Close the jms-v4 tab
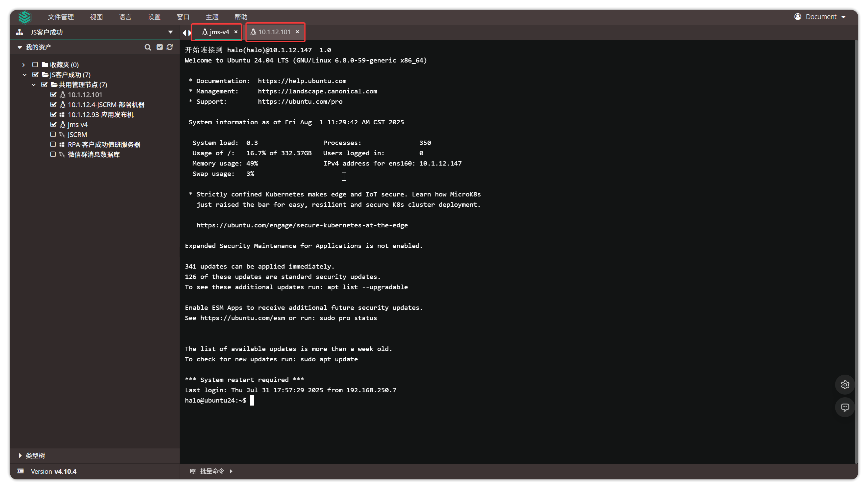This screenshot has width=868, height=486. tap(236, 32)
